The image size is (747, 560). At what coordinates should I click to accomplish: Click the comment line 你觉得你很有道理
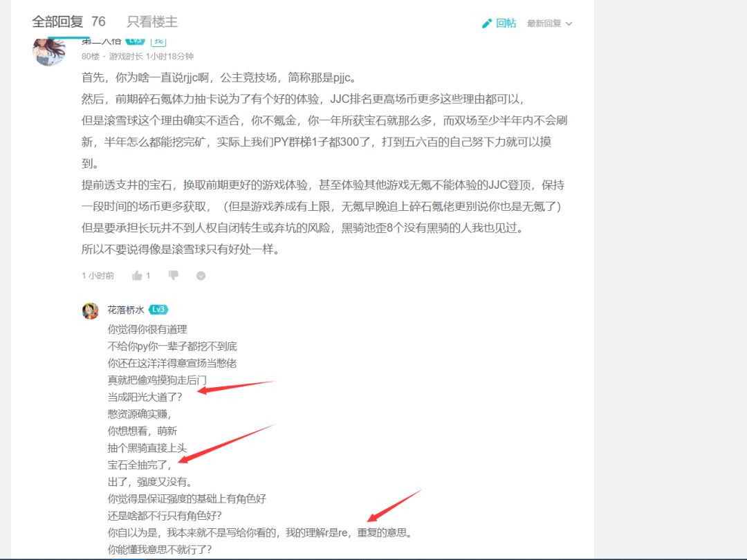click(x=147, y=329)
